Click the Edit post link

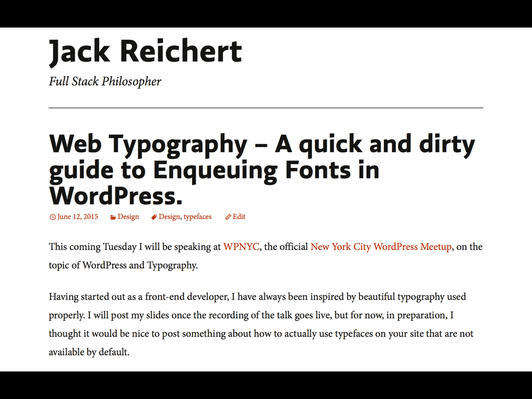pos(239,217)
